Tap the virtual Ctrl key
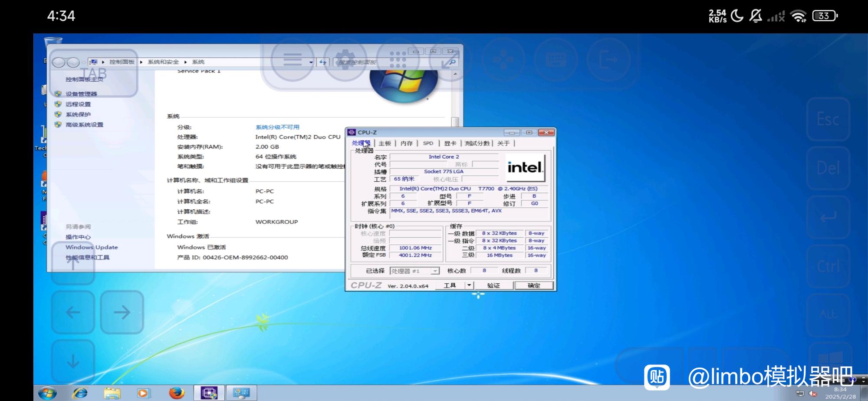 (828, 266)
